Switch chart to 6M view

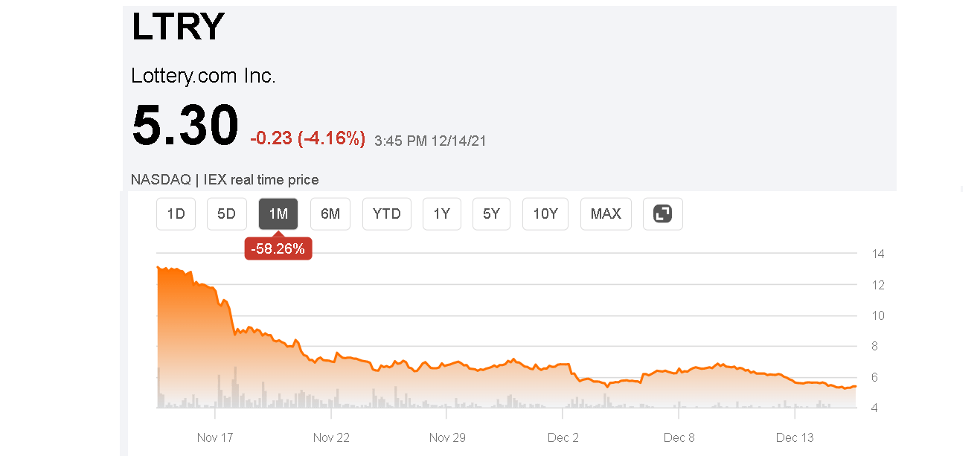point(330,213)
